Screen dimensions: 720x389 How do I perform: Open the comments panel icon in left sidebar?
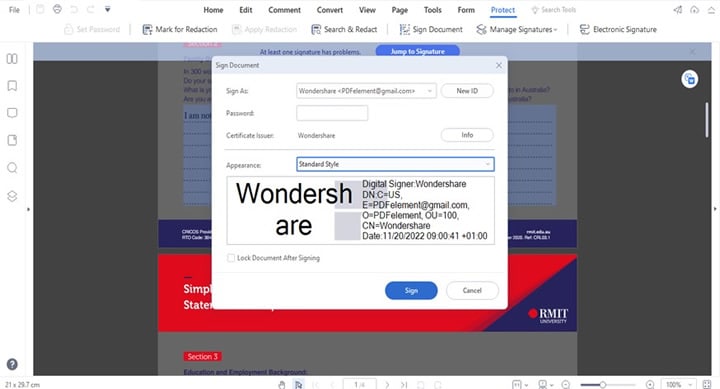12,113
